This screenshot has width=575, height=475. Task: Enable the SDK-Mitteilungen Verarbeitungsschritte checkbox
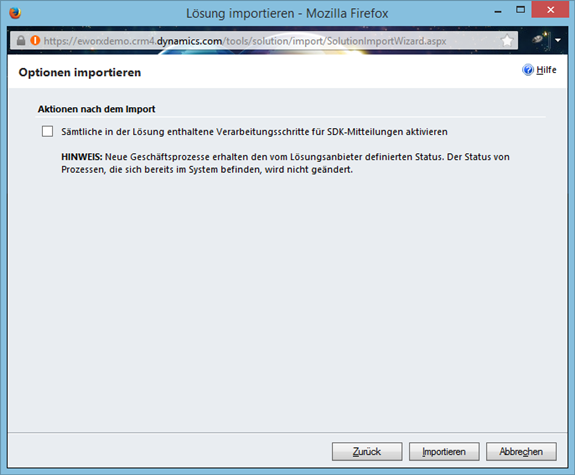coord(47,131)
